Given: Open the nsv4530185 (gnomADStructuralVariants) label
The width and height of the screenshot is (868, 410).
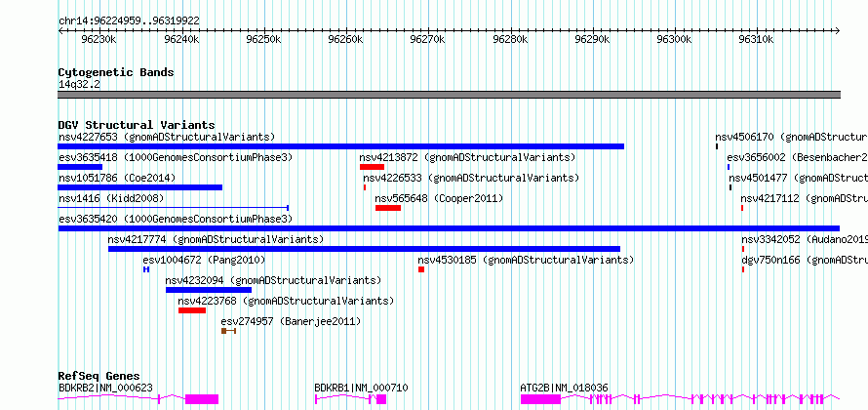Looking at the screenshot, I should pos(526,260).
